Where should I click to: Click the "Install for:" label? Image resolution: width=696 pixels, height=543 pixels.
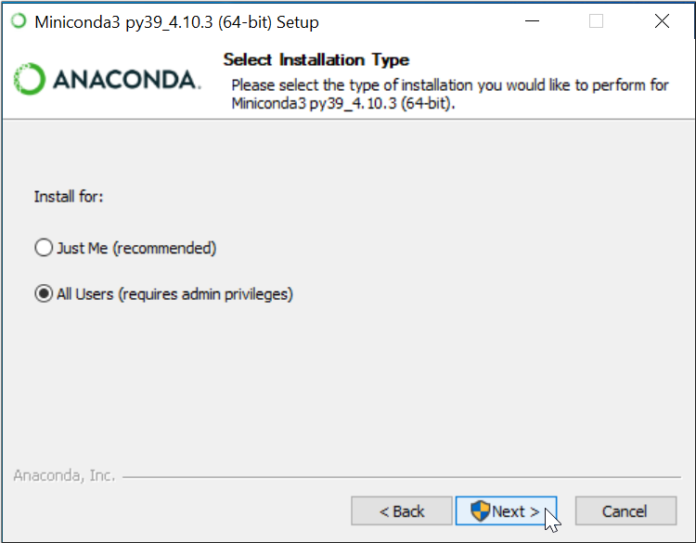(x=69, y=196)
